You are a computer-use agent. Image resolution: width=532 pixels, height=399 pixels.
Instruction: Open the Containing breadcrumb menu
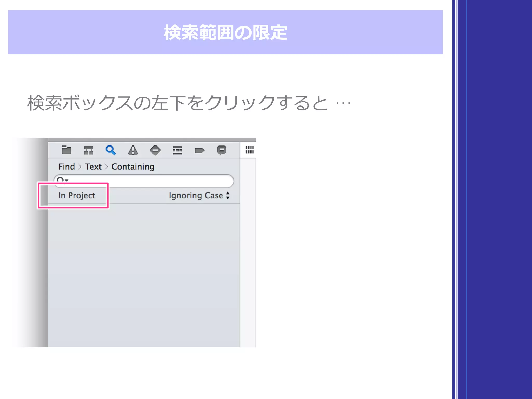coord(133,167)
